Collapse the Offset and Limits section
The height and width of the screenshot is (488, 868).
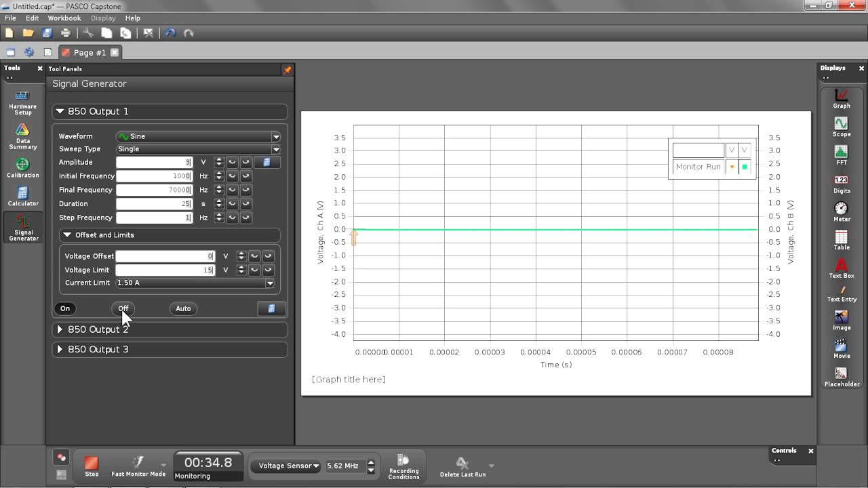pos(67,235)
